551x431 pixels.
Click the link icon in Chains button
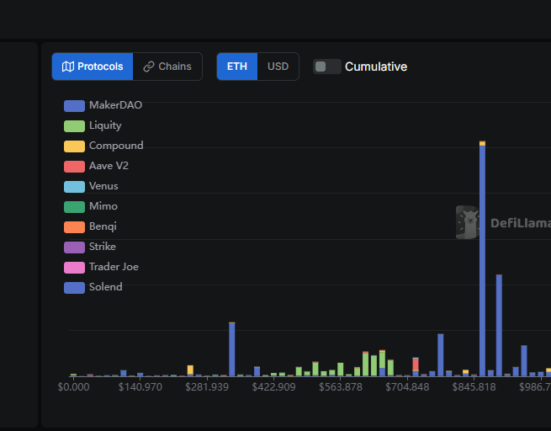[x=149, y=66]
